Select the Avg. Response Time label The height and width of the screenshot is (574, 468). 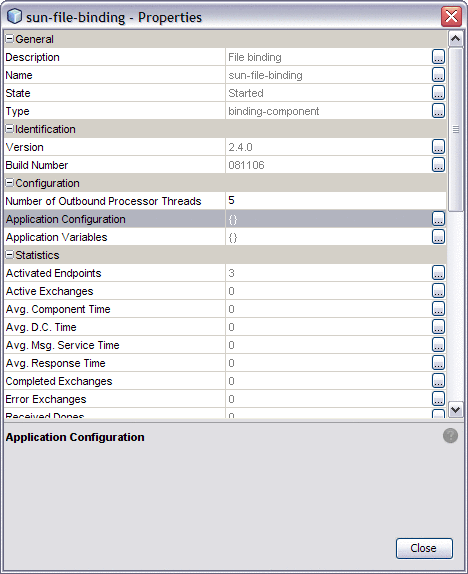pyautogui.click(x=55, y=363)
